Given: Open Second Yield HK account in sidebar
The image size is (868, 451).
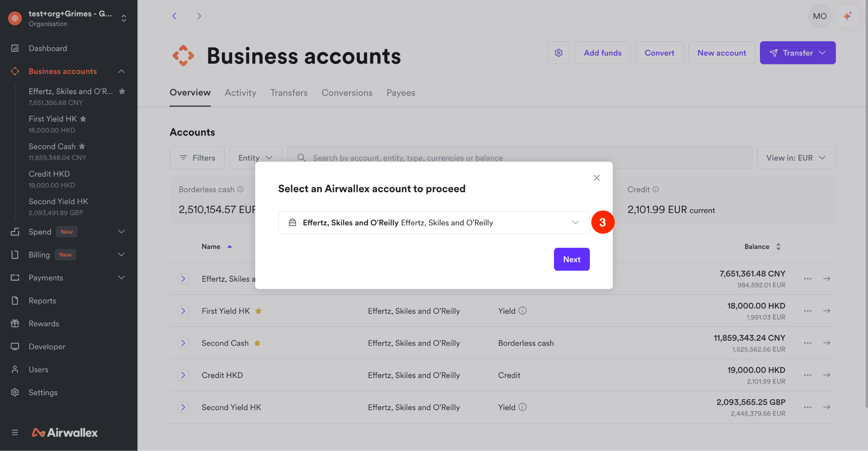Looking at the screenshot, I should [58, 207].
